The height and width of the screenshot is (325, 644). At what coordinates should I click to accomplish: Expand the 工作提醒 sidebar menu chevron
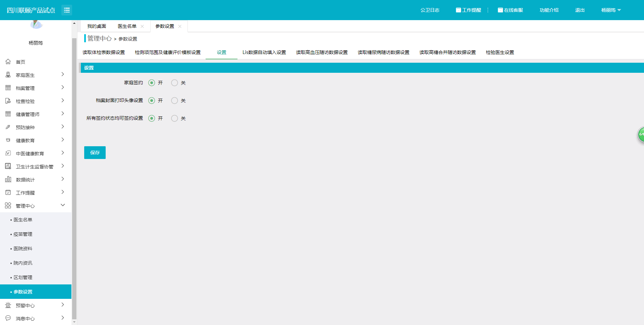click(x=63, y=192)
